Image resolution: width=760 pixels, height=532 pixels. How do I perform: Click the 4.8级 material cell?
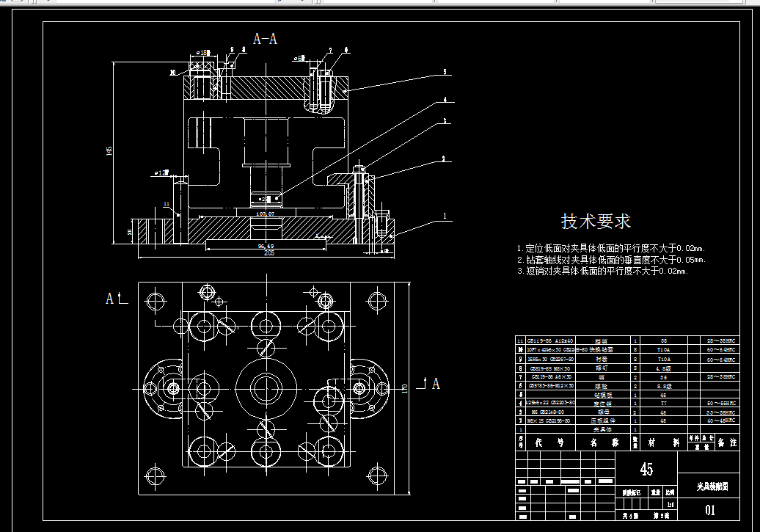(x=664, y=368)
